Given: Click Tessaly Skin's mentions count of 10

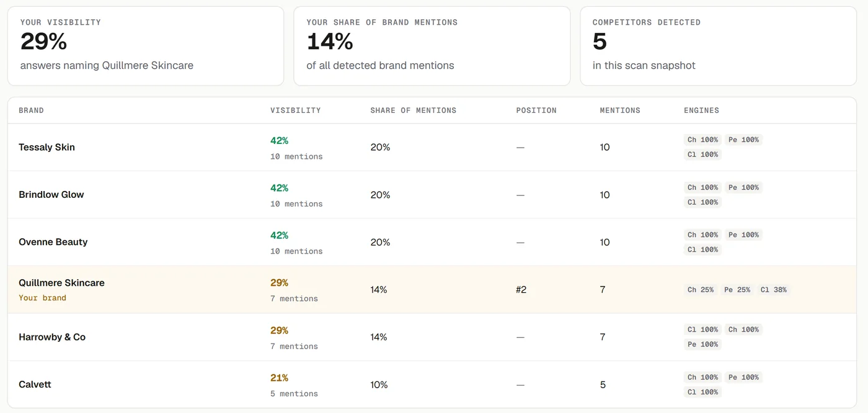Looking at the screenshot, I should tap(604, 147).
